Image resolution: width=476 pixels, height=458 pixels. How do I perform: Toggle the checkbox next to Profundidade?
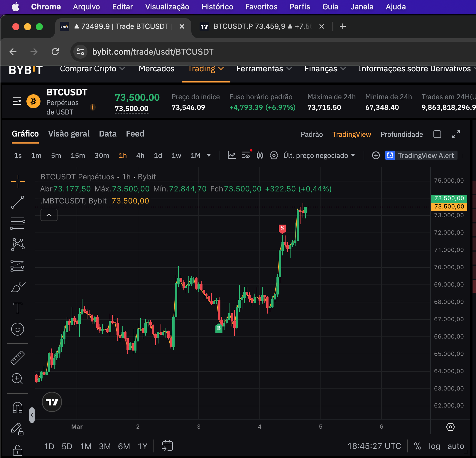coord(437,134)
